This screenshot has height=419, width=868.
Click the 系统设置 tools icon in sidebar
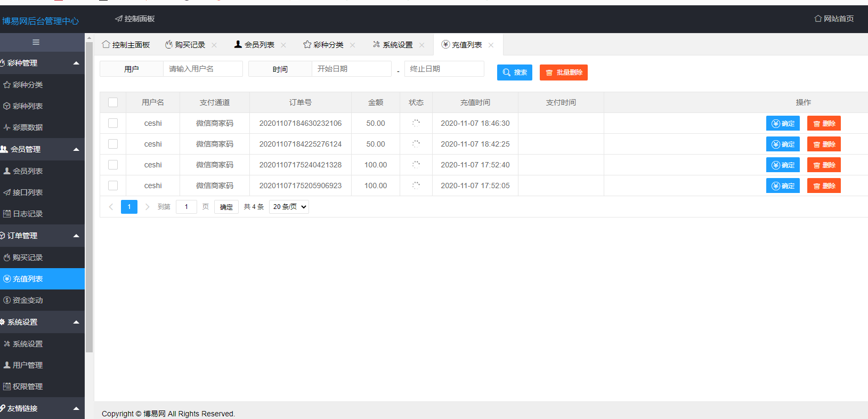pyautogui.click(x=7, y=344)
